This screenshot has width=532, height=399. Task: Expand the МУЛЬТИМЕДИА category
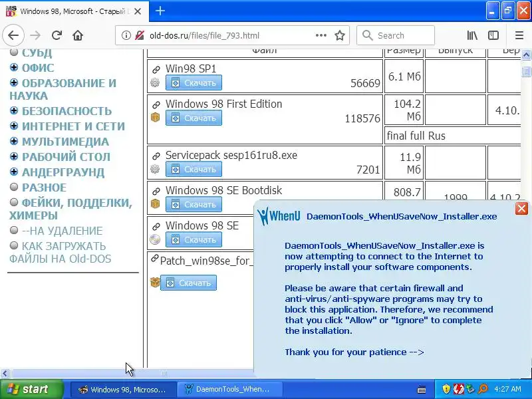[x=14, y=141]
